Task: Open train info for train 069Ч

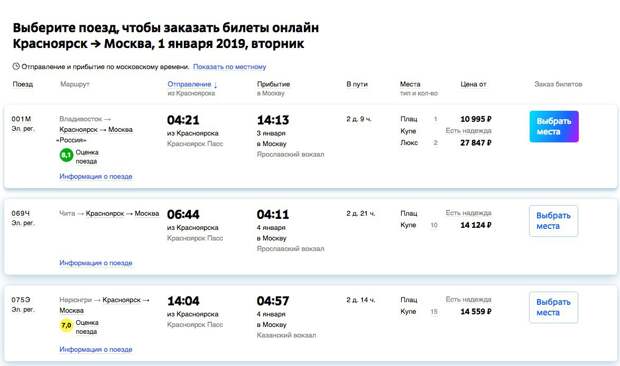Action: point(96,263)
